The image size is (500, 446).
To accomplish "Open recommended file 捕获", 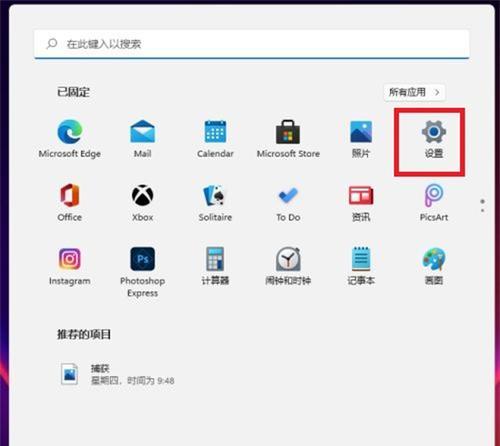I will click(117, 374).
